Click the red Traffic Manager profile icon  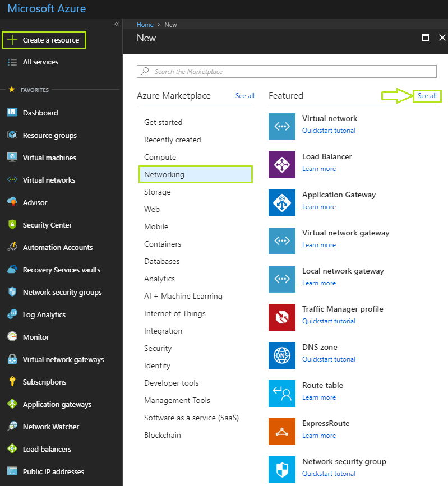click(x=282, y=317)
